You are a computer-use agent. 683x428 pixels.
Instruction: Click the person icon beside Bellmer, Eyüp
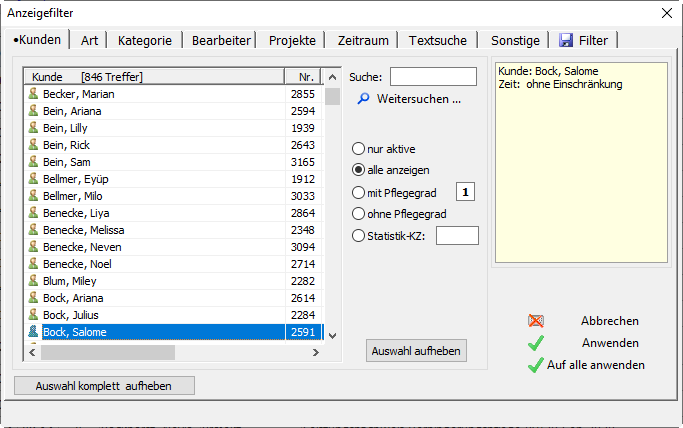pyautogui.click(x=33, y=179)
